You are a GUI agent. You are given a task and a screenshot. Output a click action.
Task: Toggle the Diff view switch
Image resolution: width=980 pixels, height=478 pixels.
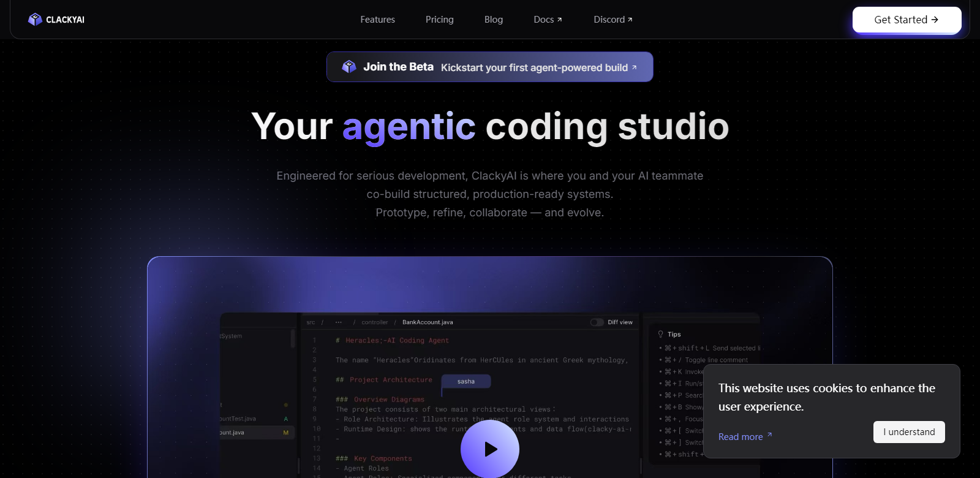coord(597,322)
